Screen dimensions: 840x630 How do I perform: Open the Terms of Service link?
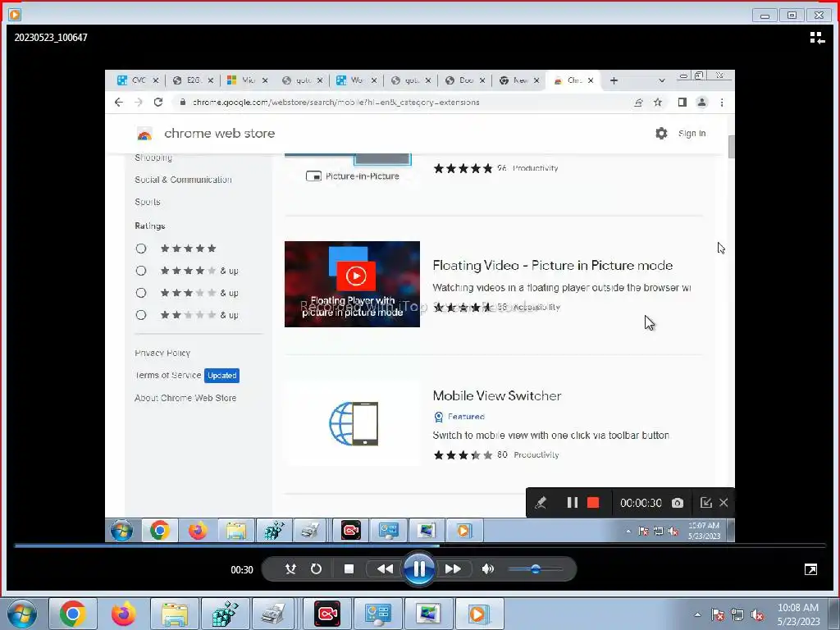point(167,375)
